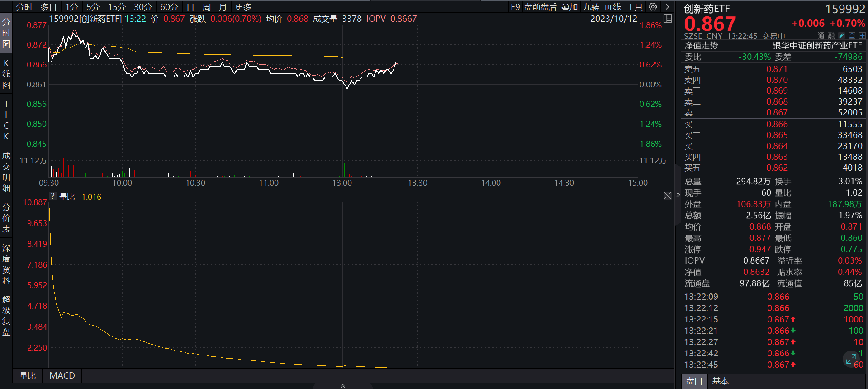Open chart settings gear icon
This screenshot has width=868, height=389.
point(653,7)
